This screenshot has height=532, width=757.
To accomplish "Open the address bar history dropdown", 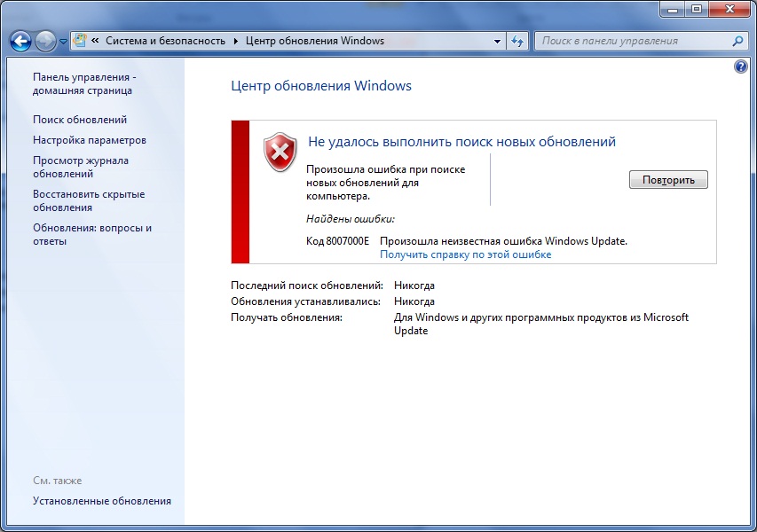I will pos(497,42).
